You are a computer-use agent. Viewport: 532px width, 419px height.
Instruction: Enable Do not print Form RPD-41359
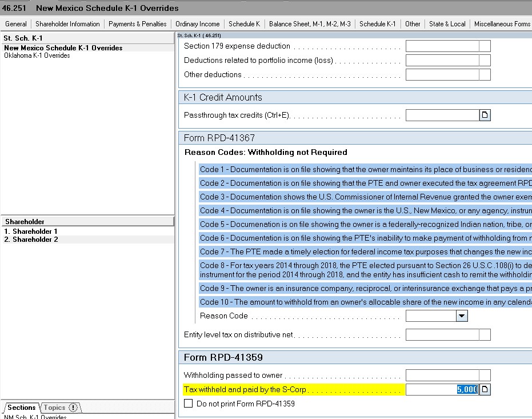[x=189, y=404]
